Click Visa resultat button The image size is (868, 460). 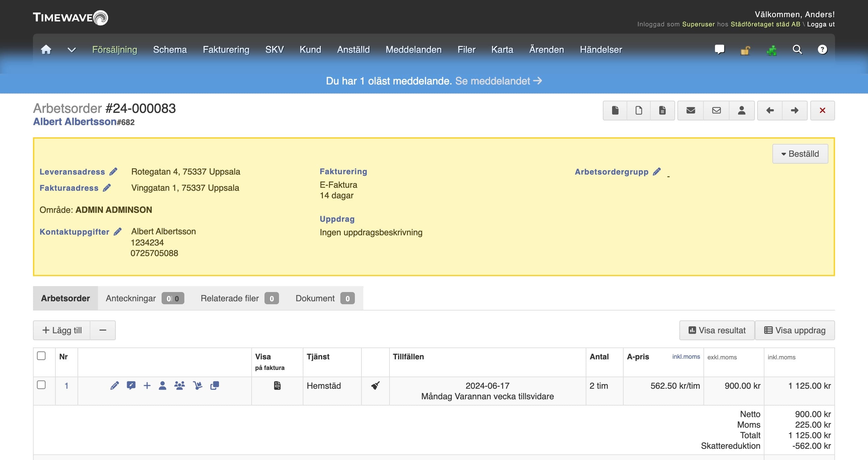click(x=717, y=330)
